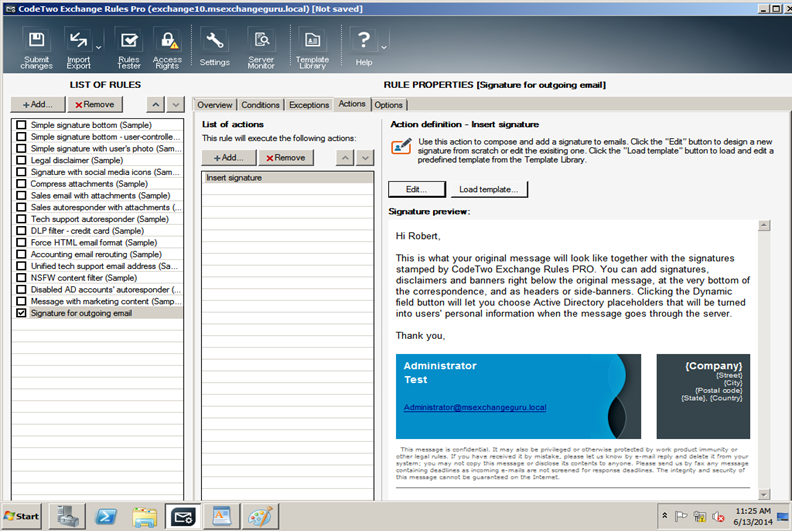792x531 pixels.
Task: Click the muted volume tray icon
Action: [x=718, y=516]
